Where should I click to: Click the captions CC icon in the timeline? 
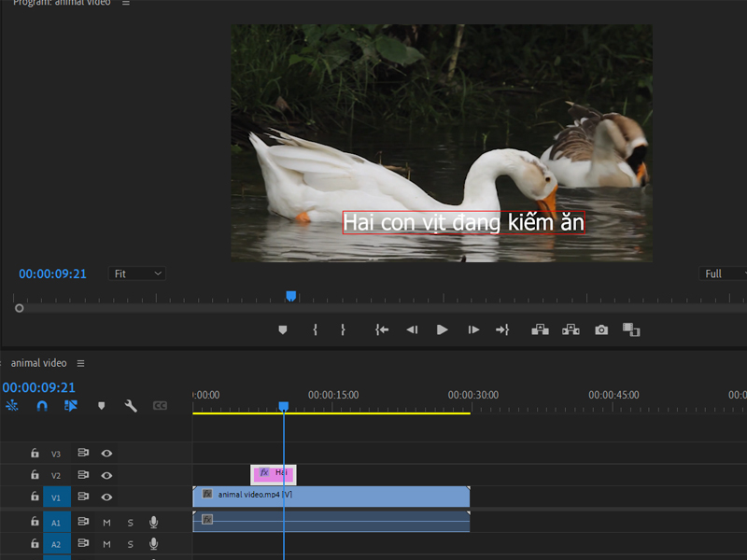161,405
